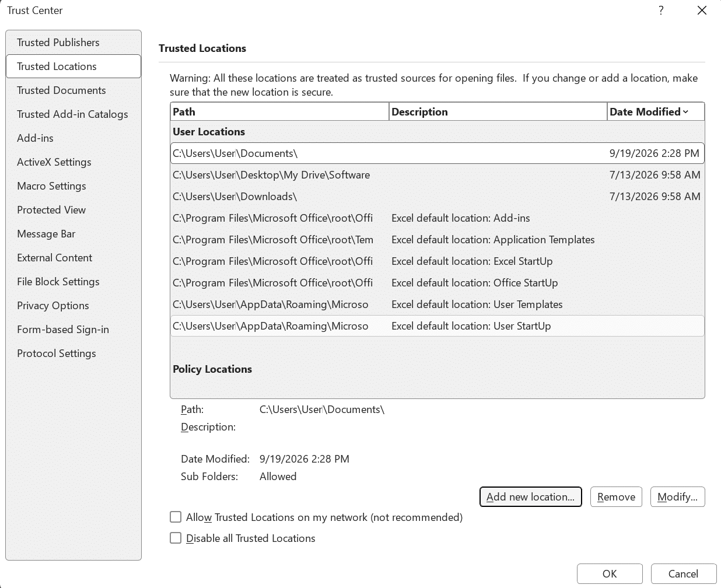The image size is (721, 588).
Task: Click the User Locations group heading
Action: coord(209,132)
